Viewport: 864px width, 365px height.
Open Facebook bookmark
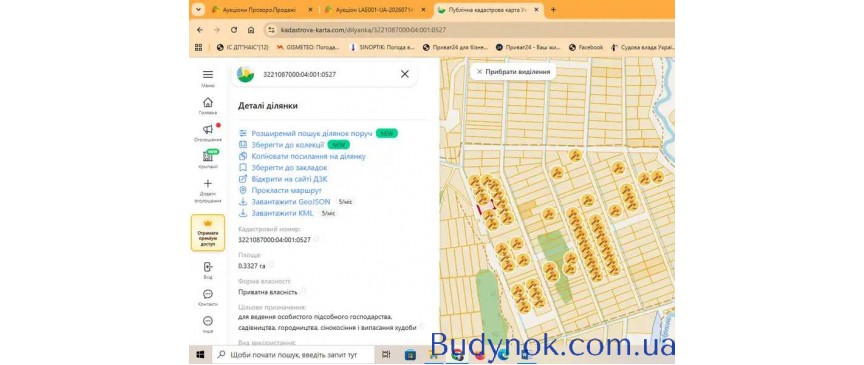586,47
